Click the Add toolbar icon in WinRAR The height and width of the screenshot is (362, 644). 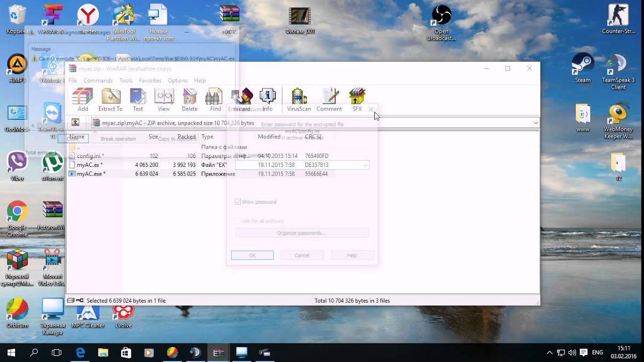click(83, 100)
